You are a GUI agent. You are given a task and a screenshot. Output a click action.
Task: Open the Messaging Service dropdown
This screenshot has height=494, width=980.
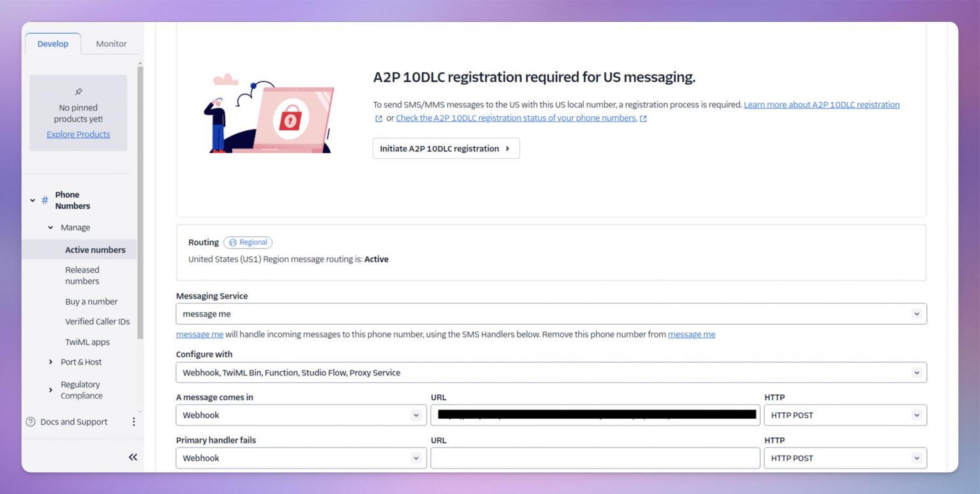click(x=917, y=313)
